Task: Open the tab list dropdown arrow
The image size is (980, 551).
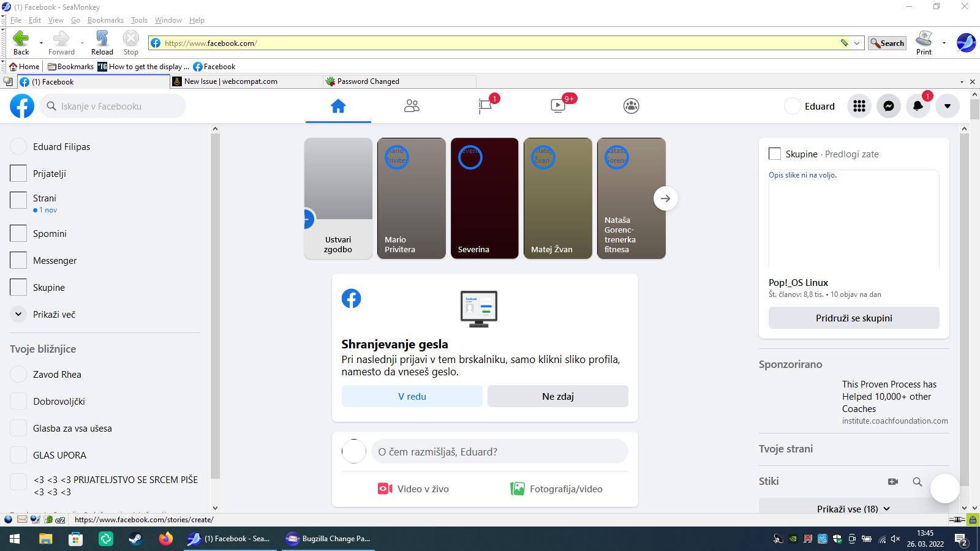Action: pos(962,81)
